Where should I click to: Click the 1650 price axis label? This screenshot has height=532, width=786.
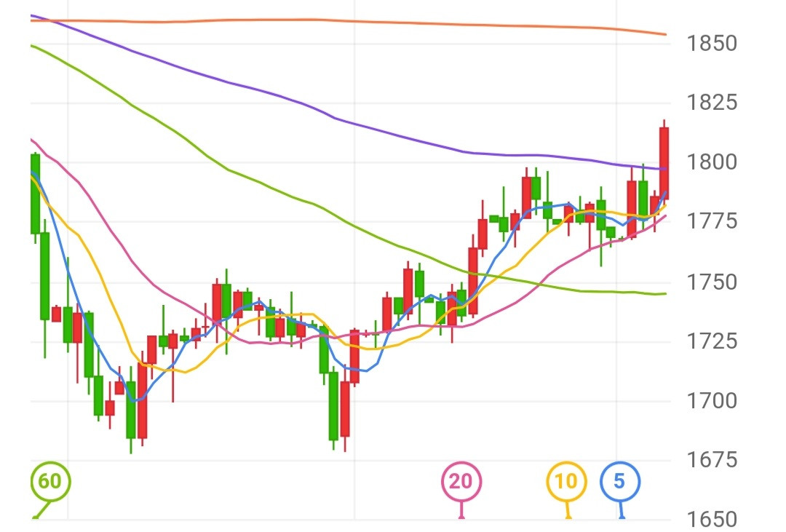tap(712, 520)
